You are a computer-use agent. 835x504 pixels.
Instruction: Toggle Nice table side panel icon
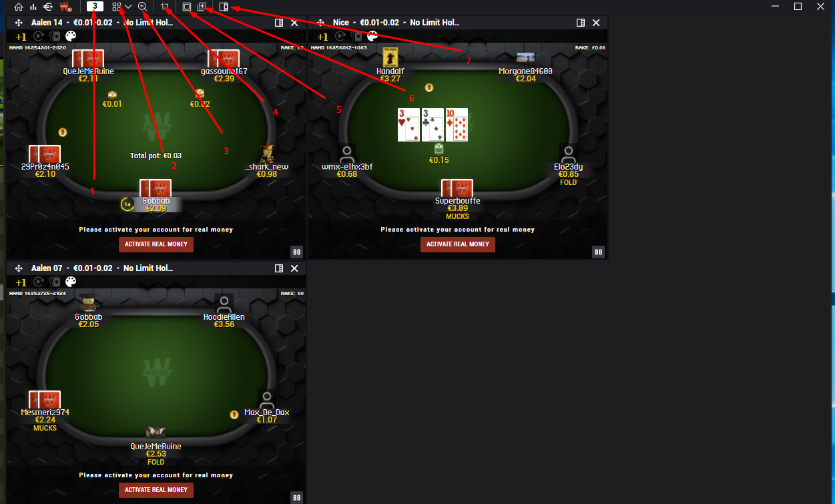(x=581, y=23)
